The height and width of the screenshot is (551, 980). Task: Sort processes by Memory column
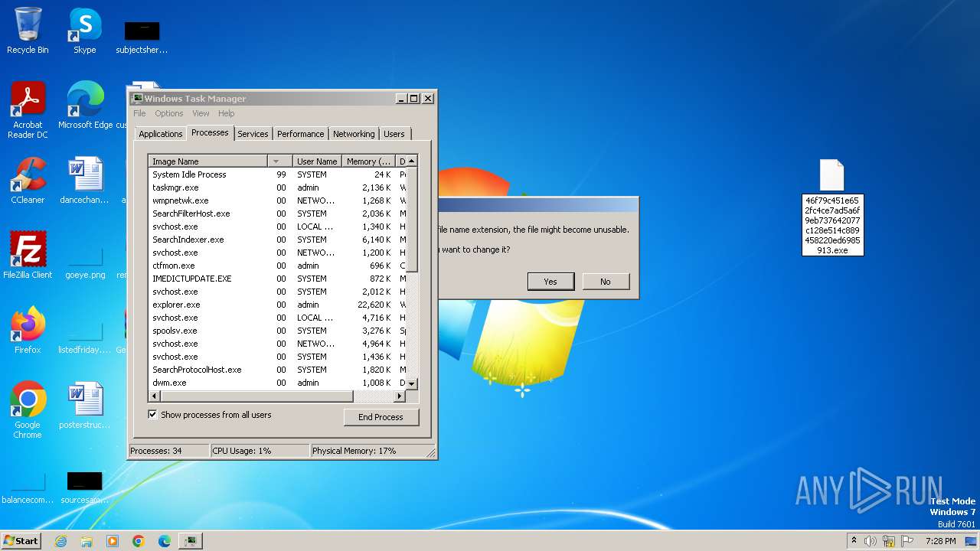coord(368,161)
